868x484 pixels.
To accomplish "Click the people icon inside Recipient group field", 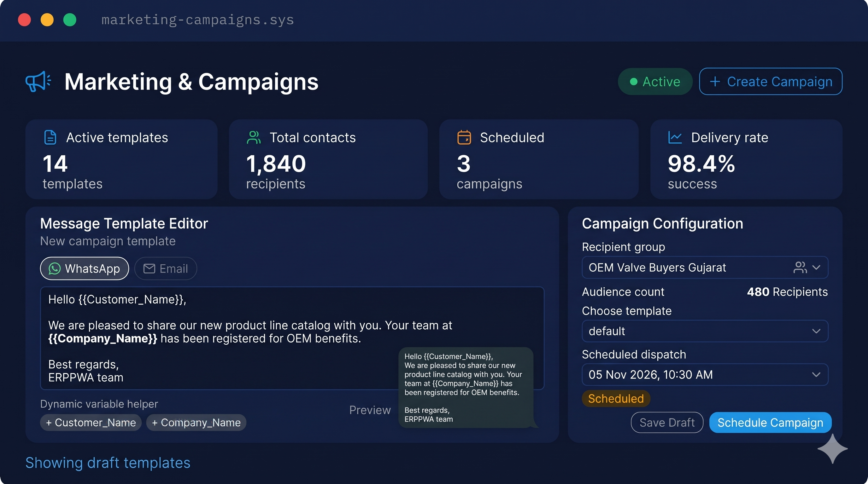I will click(800, 268).
